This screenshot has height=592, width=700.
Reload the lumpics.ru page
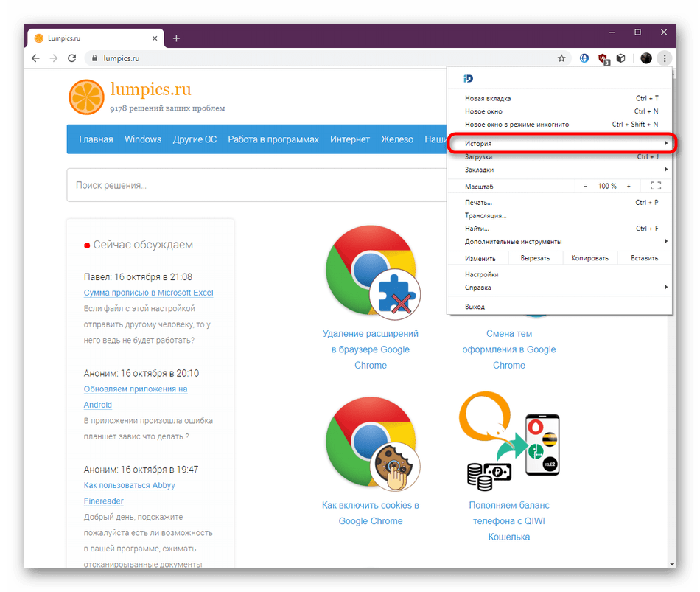72,58
